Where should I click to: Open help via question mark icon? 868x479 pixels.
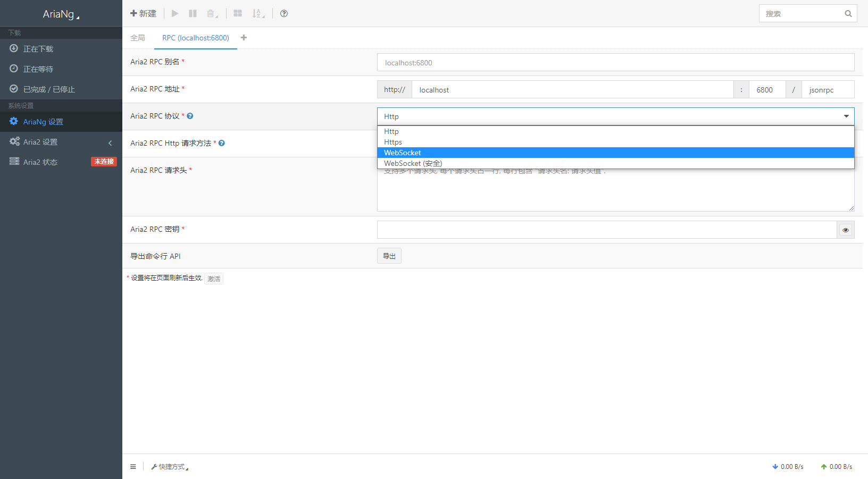284,13
